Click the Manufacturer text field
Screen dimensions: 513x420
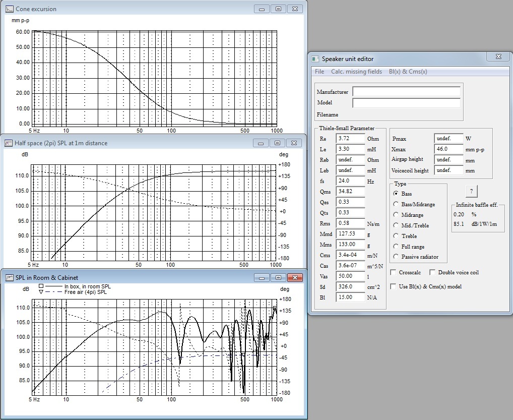point(406,92)
